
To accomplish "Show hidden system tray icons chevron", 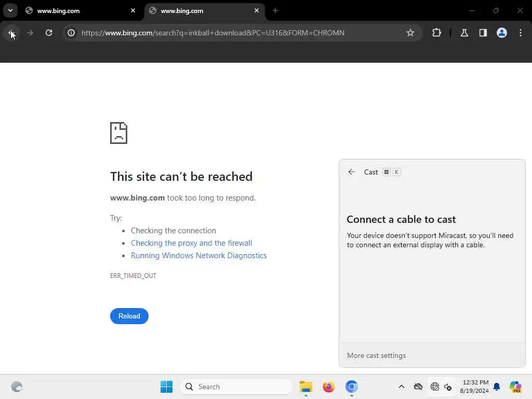I will coord(402,387).
